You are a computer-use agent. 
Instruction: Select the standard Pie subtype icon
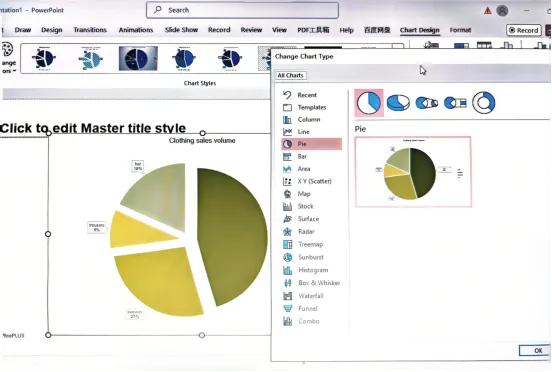coord(369,103)
